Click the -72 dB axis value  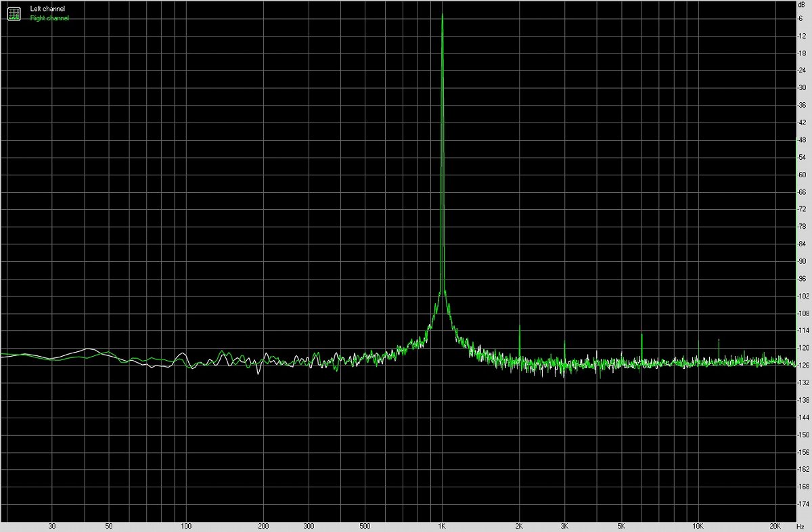click(802, 209)
